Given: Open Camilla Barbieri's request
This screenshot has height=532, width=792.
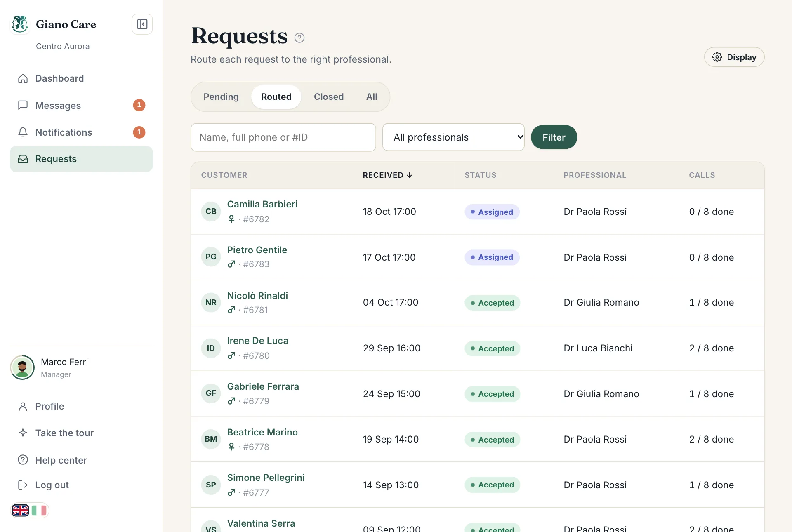Looking at the screenshot, I should [x=262, y=205].
